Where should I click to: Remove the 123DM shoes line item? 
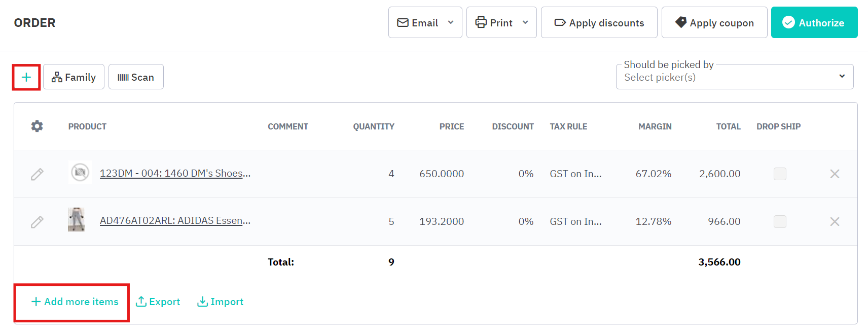point(835,174)
